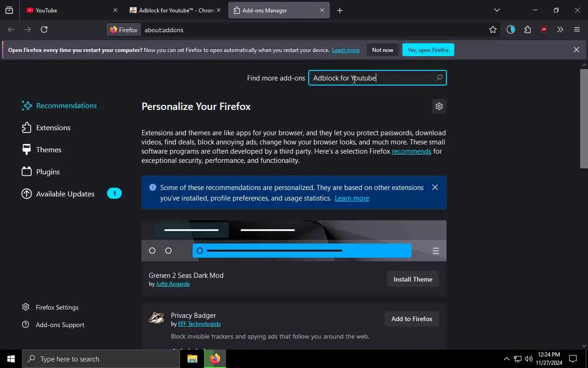Open File Explorer from taskbar
This screenshot has width=588, height=368.
192,359
